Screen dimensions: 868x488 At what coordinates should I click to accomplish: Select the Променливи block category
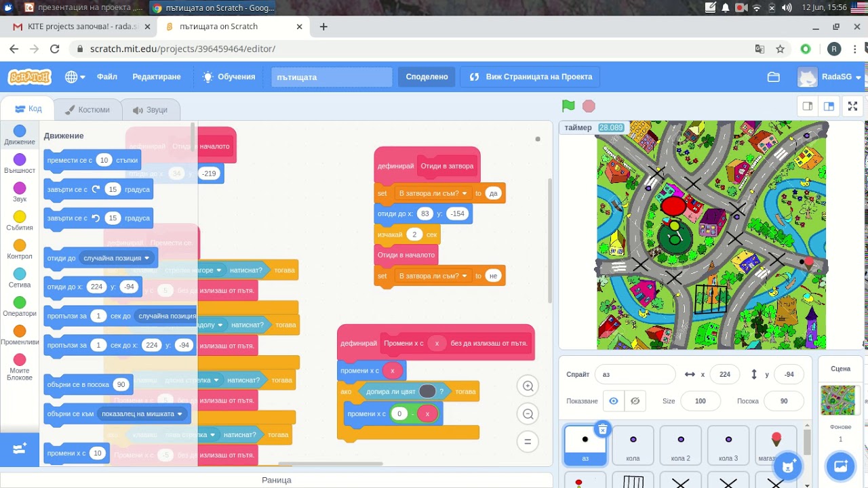20,335
